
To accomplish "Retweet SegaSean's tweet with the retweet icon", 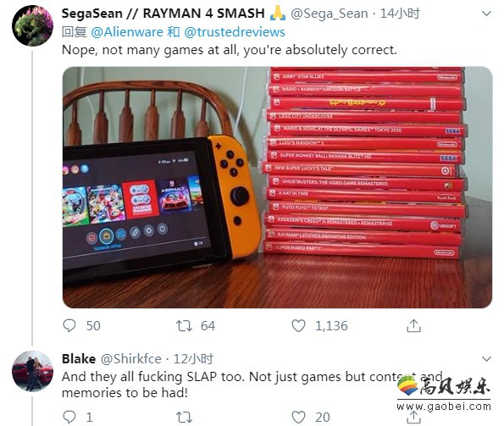I will click(184, 326).
